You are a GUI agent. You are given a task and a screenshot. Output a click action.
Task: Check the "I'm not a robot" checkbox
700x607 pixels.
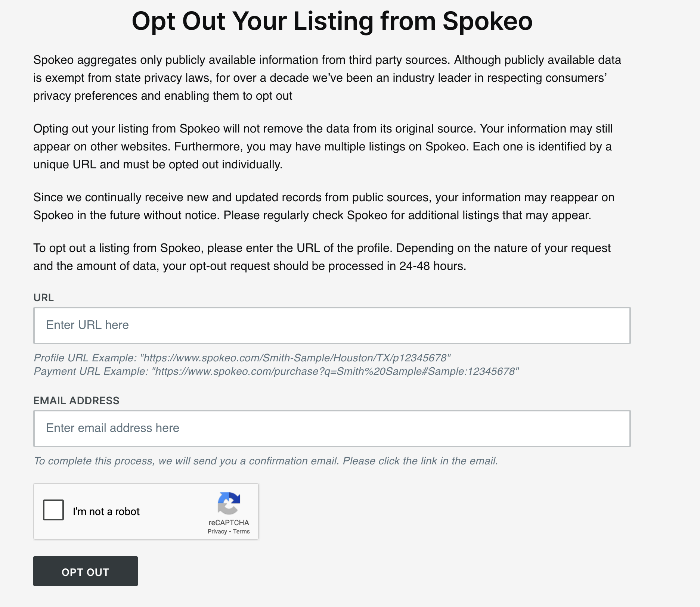53,510
